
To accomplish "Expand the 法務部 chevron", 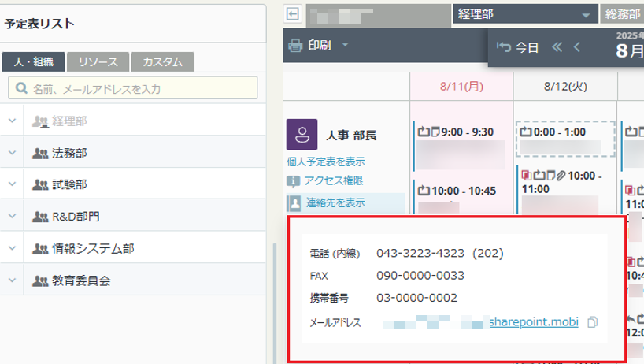I will [x=13, y=152].
